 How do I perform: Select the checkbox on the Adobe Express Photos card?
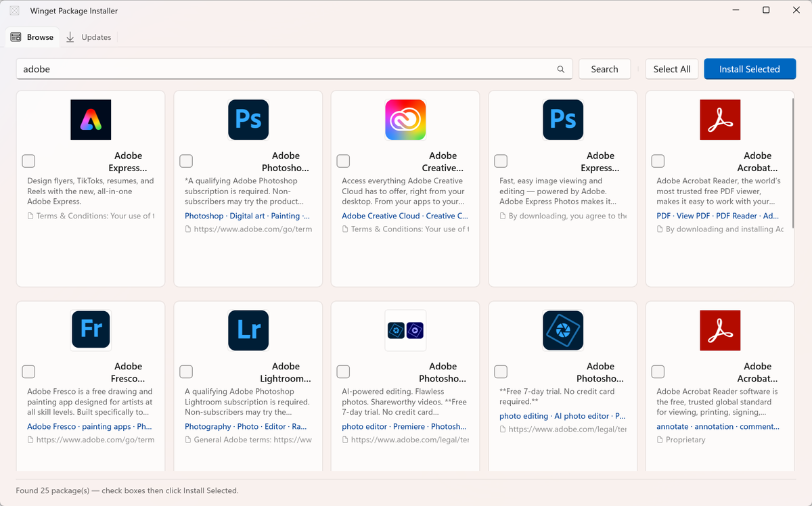tap(501, 161)
